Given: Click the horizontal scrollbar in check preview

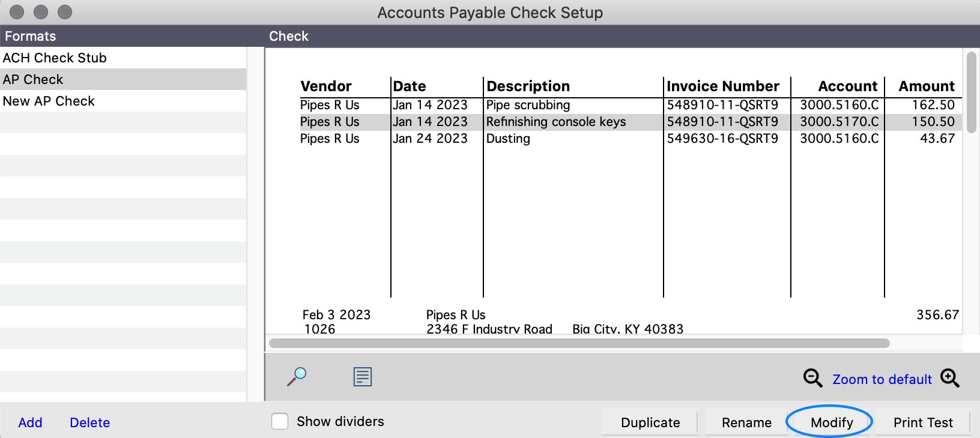Looking at the screenshot, I should [579, 343].
